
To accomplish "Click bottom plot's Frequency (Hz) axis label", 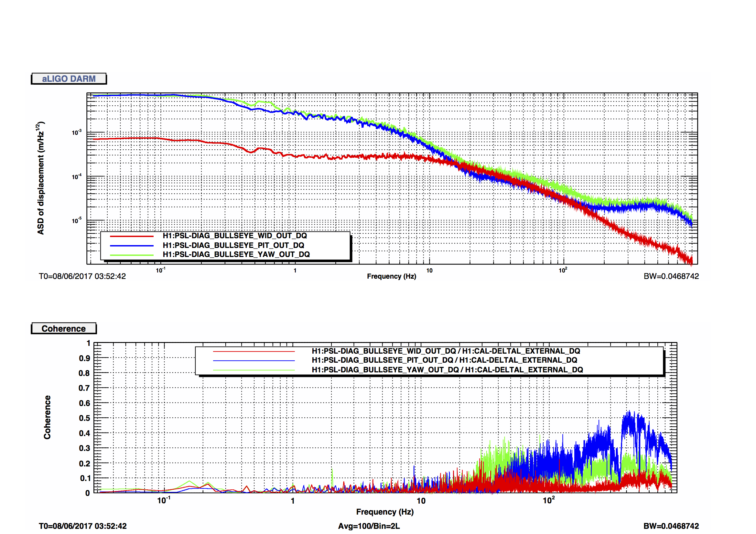I will 385,512.
